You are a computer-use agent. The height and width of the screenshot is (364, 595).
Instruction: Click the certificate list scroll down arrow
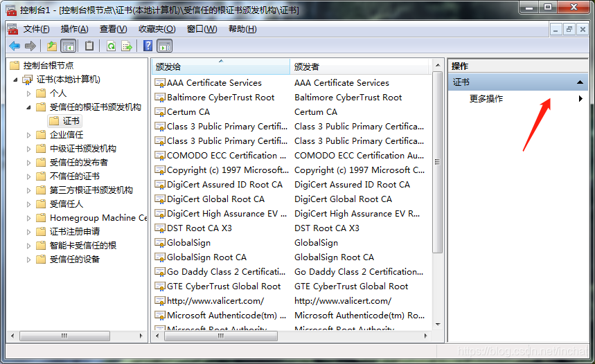tap(438, 325)
